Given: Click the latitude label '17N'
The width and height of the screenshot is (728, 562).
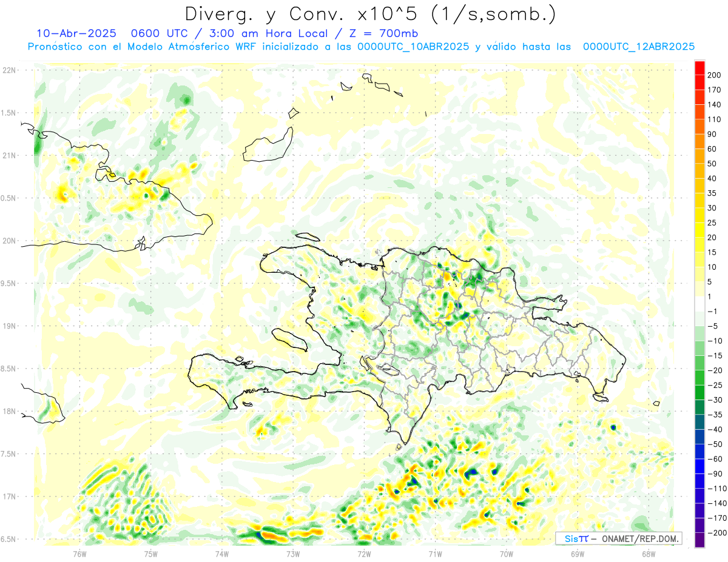Looking at the screenshot, I should point(8,497).
